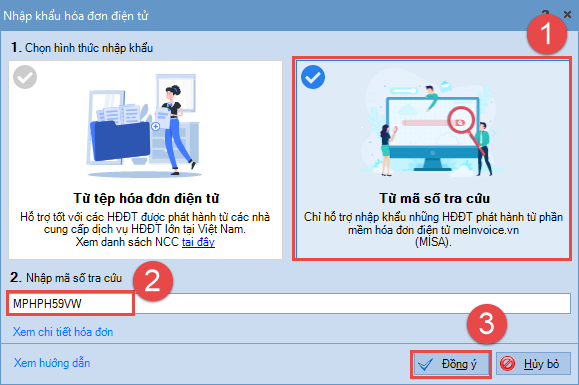Click the meInvoice.vn description text in the lookup card
Viewport: 579px width, 385px height.
(433, 230)
